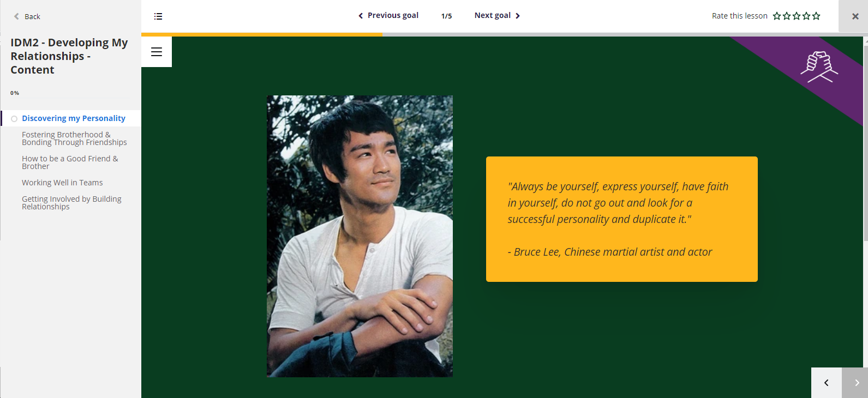Screen dimensions: 868x398
Task: Select the Discovering my Personality completion circle
Action: (x=14, y=119)
